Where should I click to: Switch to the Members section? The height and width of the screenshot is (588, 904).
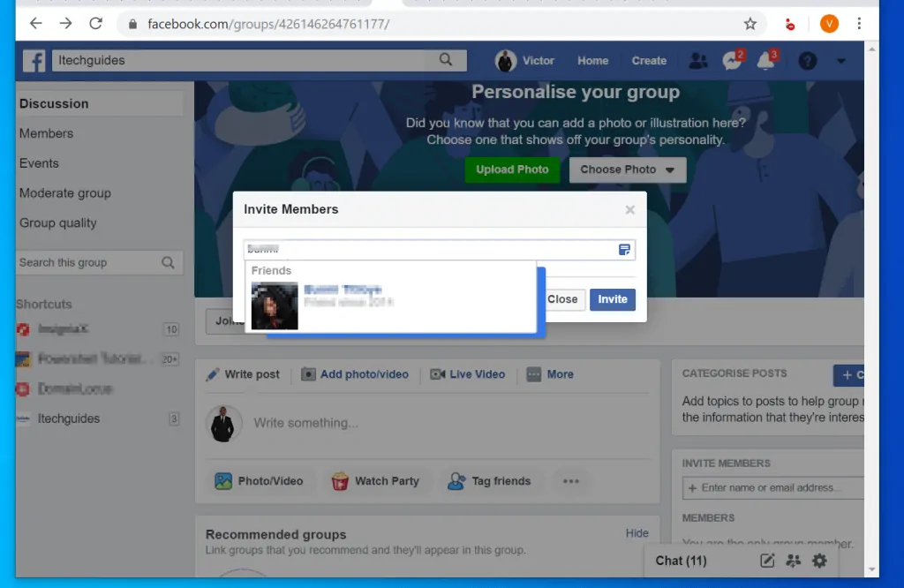(46, 133)
